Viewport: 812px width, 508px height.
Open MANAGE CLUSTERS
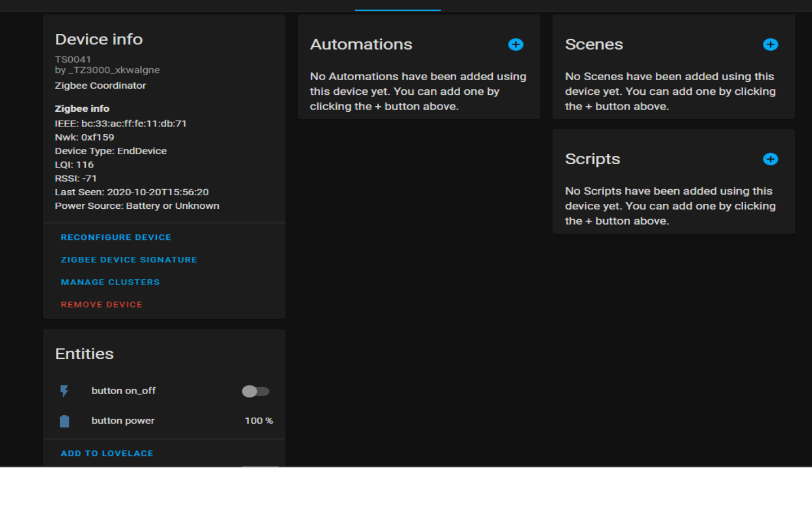pyautogui.click(x=111, y=282)
